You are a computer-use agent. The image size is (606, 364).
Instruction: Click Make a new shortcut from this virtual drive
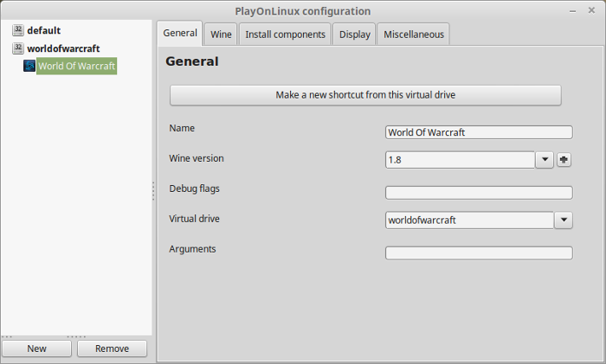pyautogui.click(x=365, y=95)
